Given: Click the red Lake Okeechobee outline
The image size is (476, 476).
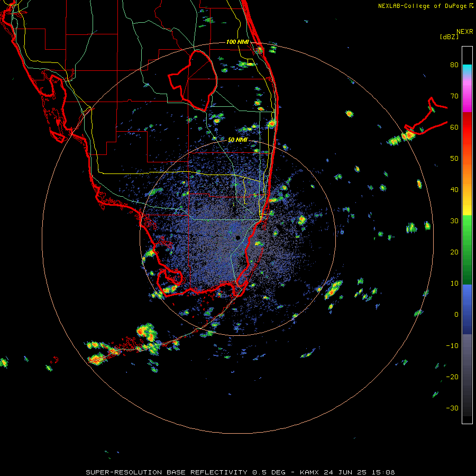Looking at the screenshot, I should (x=193, y=81).
